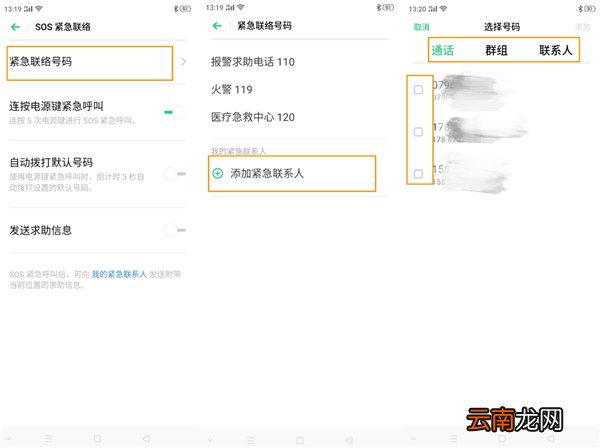Viewport: 600px width, 448px height.
Task: Tap the Wi-Fi icon in first screen's status bar
Action: coord(39,8)
